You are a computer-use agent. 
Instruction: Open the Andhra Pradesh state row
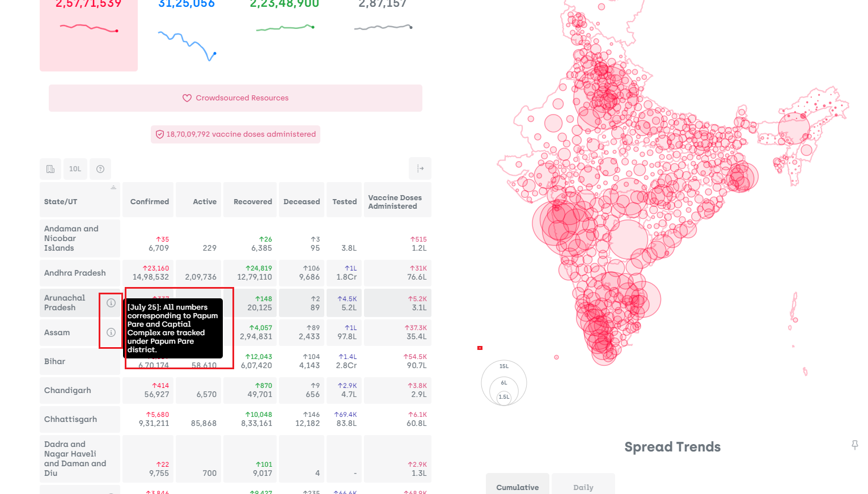coord(235,273)
